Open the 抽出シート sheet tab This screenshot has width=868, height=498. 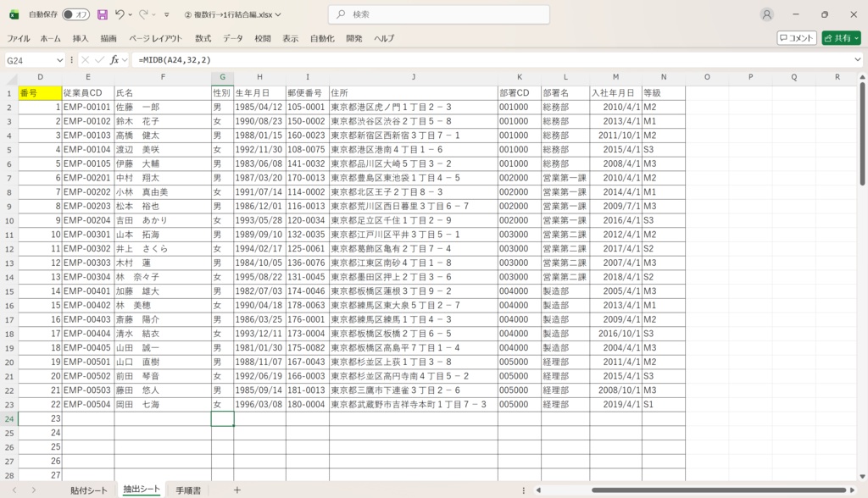click(142, 490)
